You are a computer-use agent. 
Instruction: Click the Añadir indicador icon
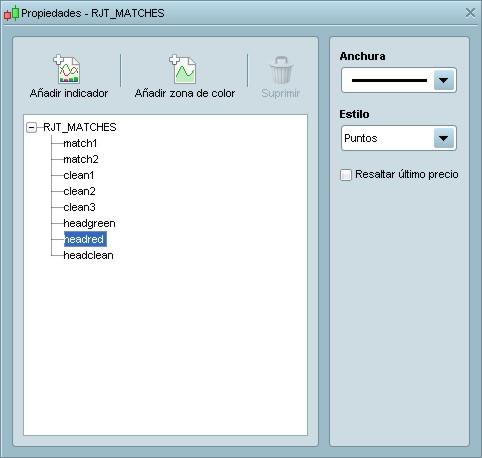pos(67,69)
